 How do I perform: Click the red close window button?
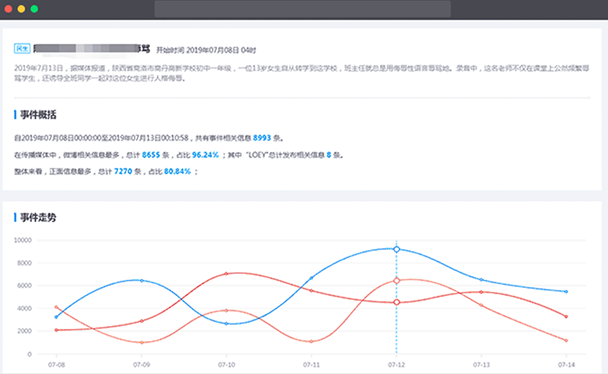[8, 9]
